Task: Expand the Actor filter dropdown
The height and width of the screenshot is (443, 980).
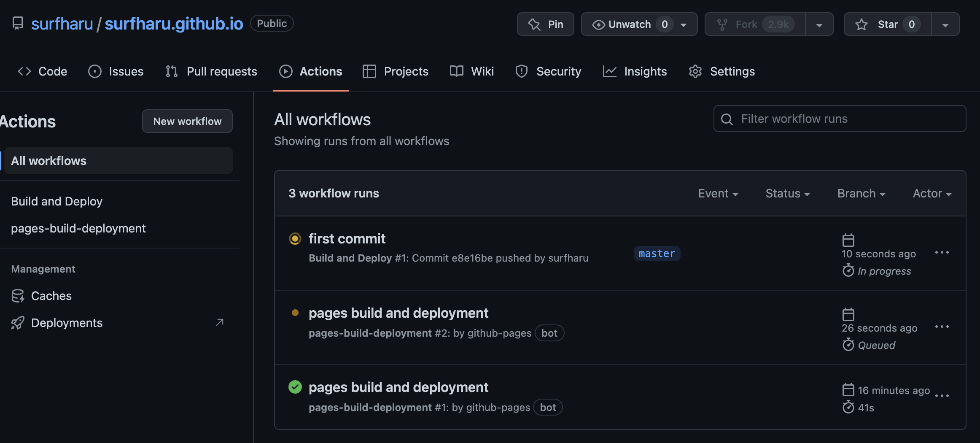Action: (x=932, y=194)
